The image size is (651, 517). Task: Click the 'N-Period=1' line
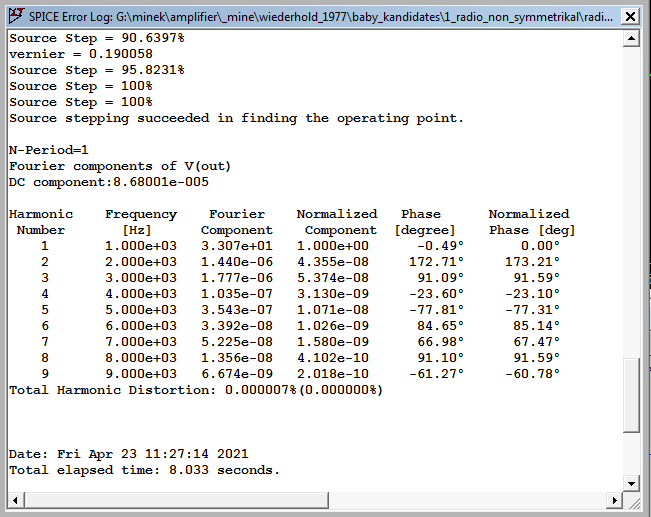49,150
